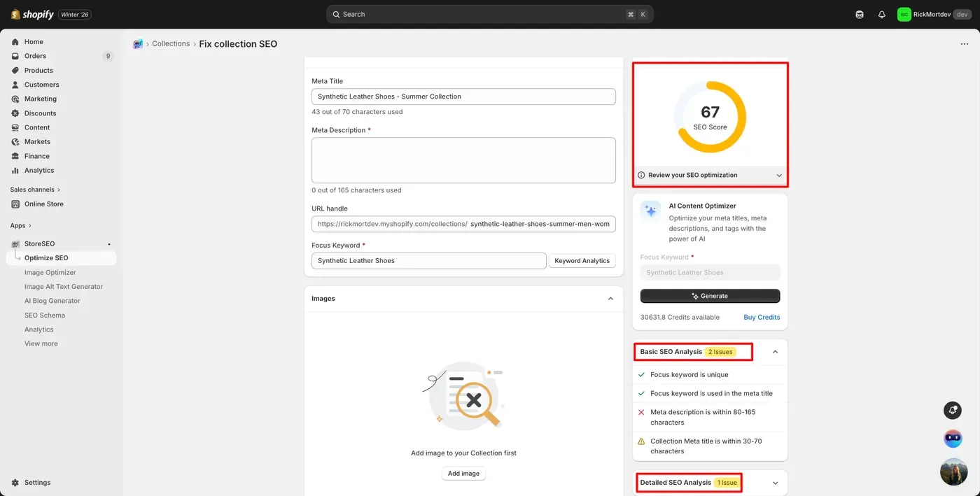Click the Buy Credits link

pyautogui.click(x=762, y=317)
